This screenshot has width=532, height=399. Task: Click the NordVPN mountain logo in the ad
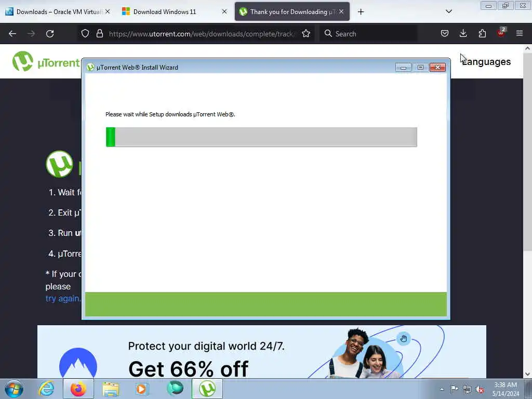[x=78, y=363]
